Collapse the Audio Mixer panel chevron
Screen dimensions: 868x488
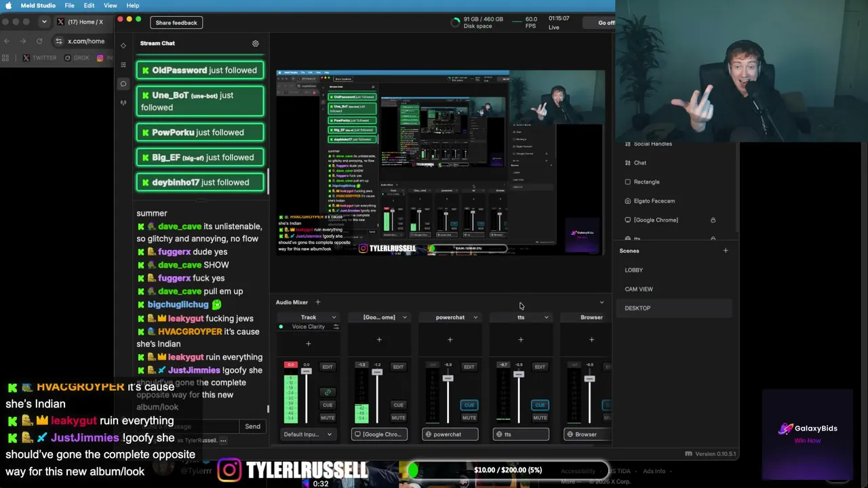pos(601,302)
